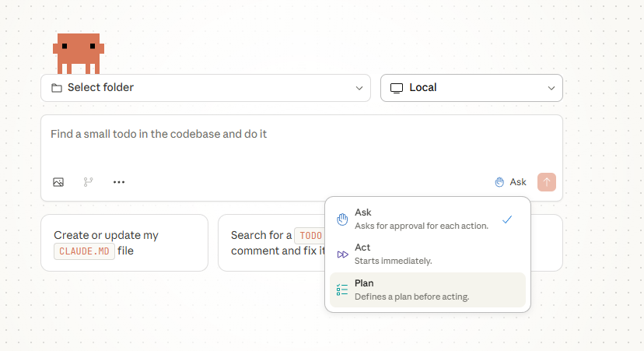
Task: Open the Local environment dropdown
Action: pyautogui.click(x=471, y=88)
